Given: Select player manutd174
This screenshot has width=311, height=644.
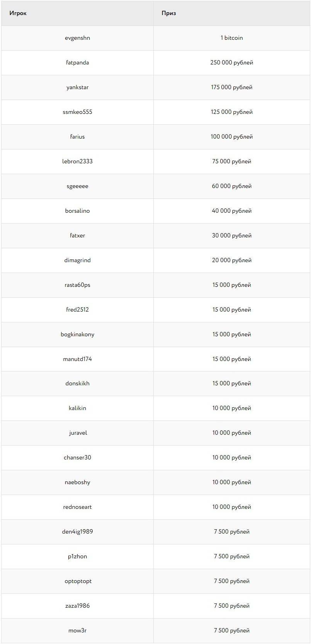Looking at the screenshot, I should click(77, 359).
